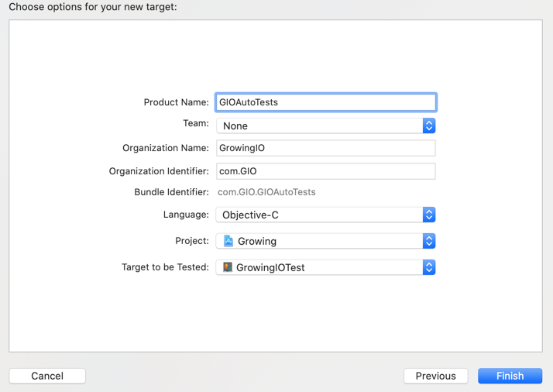The image size is (553, 392).
Task: Click the Product Name label
Action: [177, 102]
